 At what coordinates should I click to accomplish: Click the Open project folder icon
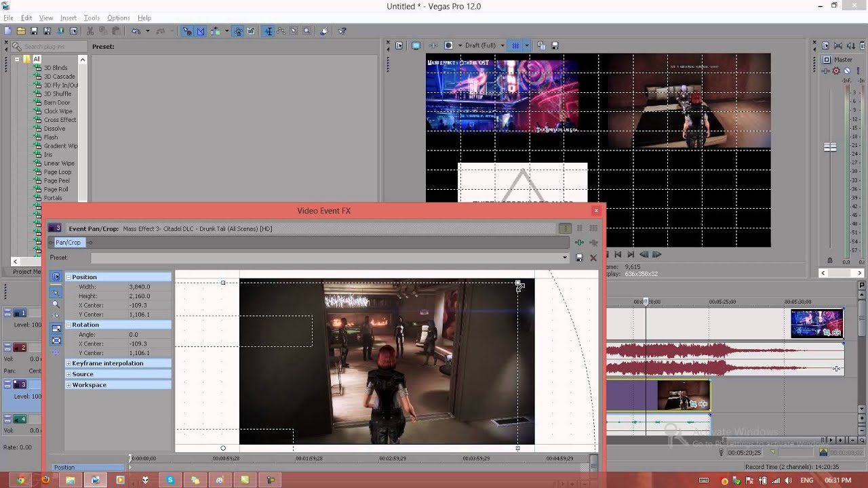coord(21,31)
